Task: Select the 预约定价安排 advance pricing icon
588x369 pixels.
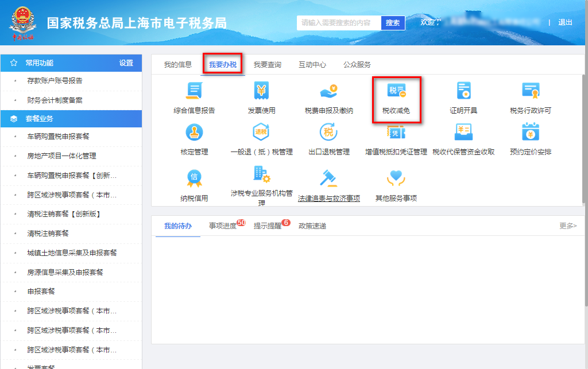Action: click(x=529, y=141)
